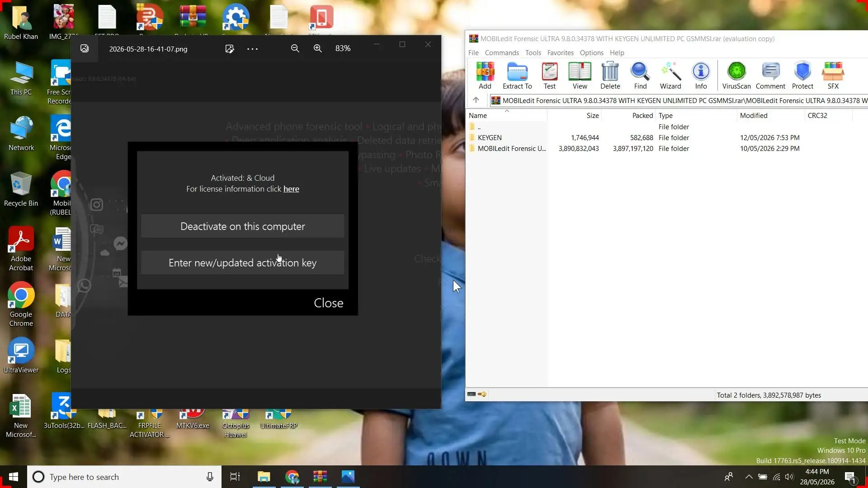
Task: Select the KEYGEN folder in WinRAR
Action: 490,137
